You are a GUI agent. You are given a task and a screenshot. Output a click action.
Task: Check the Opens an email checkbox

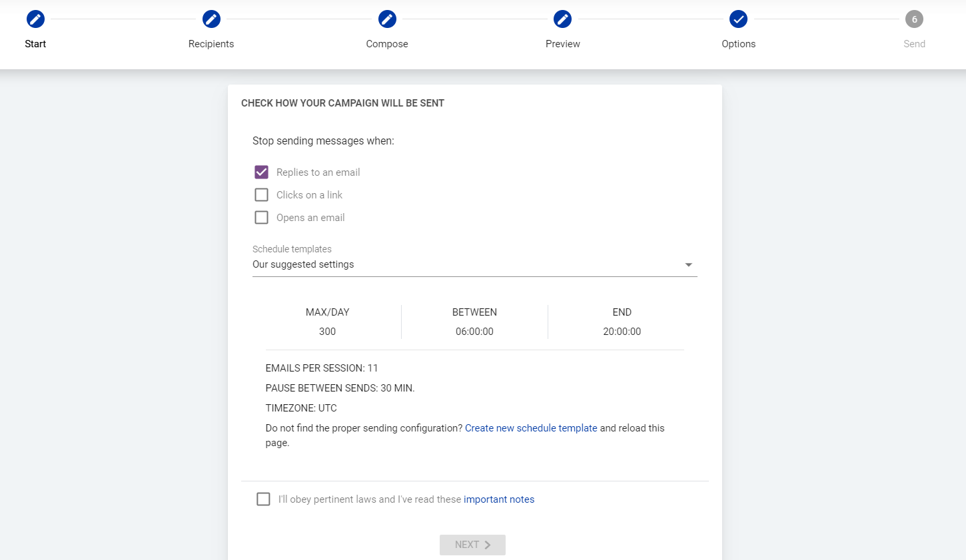[262, 218]
